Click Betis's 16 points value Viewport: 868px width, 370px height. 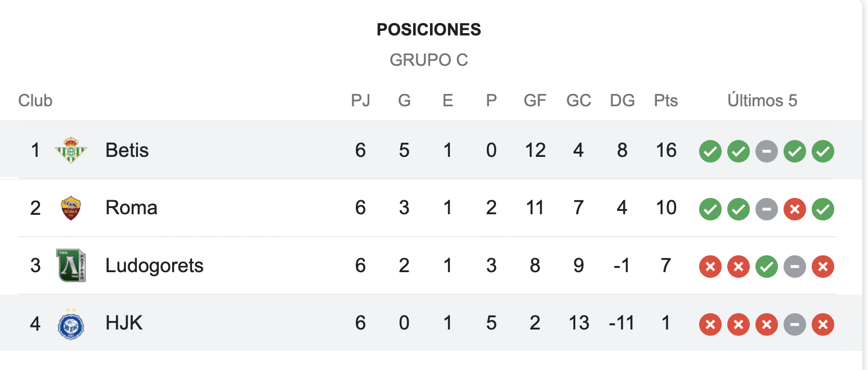666,150
